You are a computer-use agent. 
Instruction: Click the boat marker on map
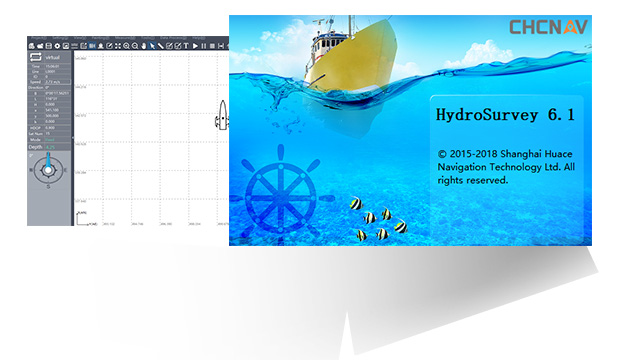(x=222, y=115)
